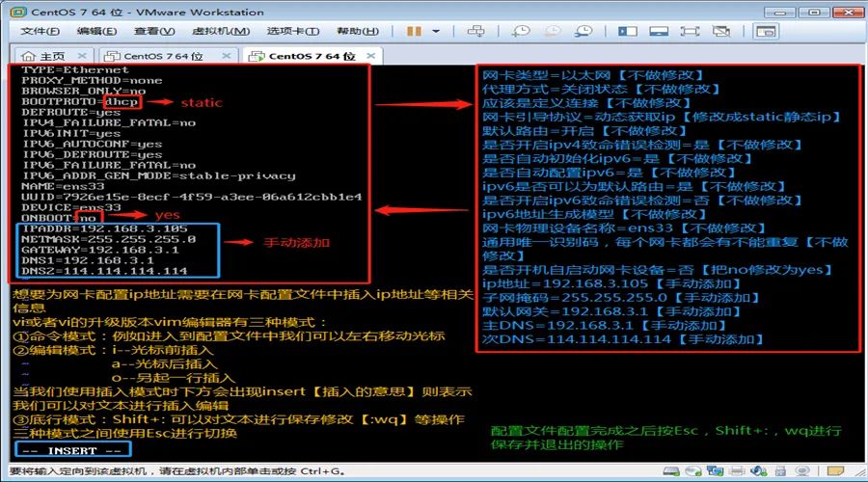
Task: Toggle the thumbnail bar view
Action: (658, 31)
